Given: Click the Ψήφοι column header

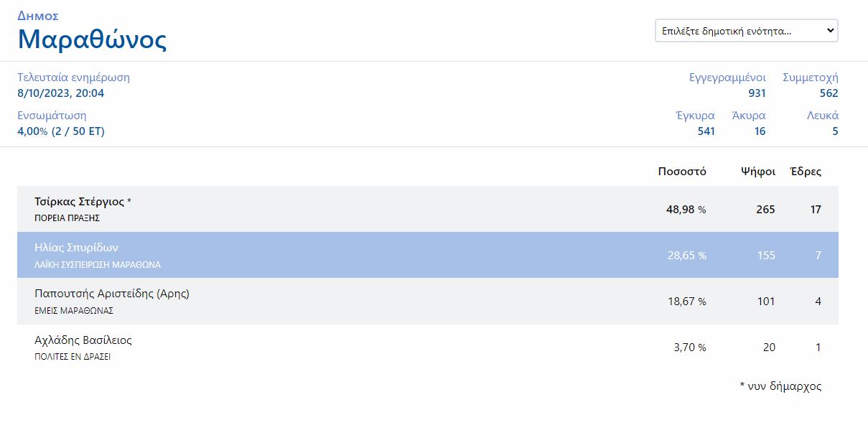Looking at the screenshot, I should [x=757, y=172].
